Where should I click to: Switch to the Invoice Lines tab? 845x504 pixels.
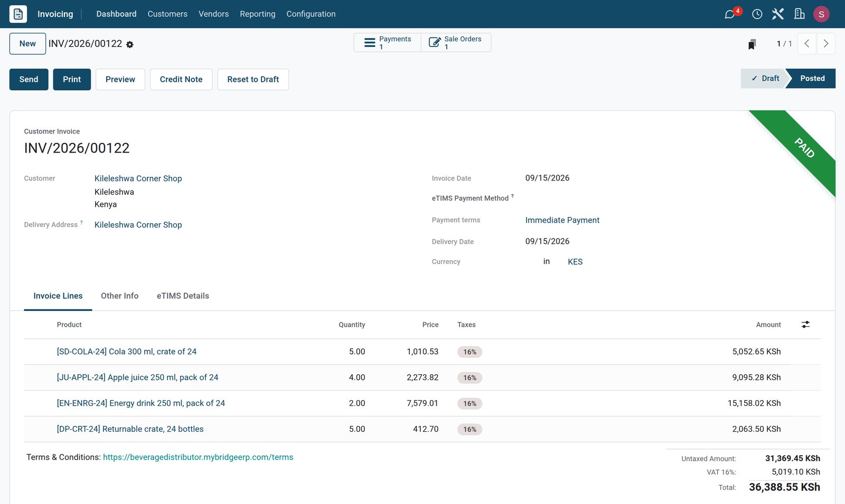pos(58,296)
